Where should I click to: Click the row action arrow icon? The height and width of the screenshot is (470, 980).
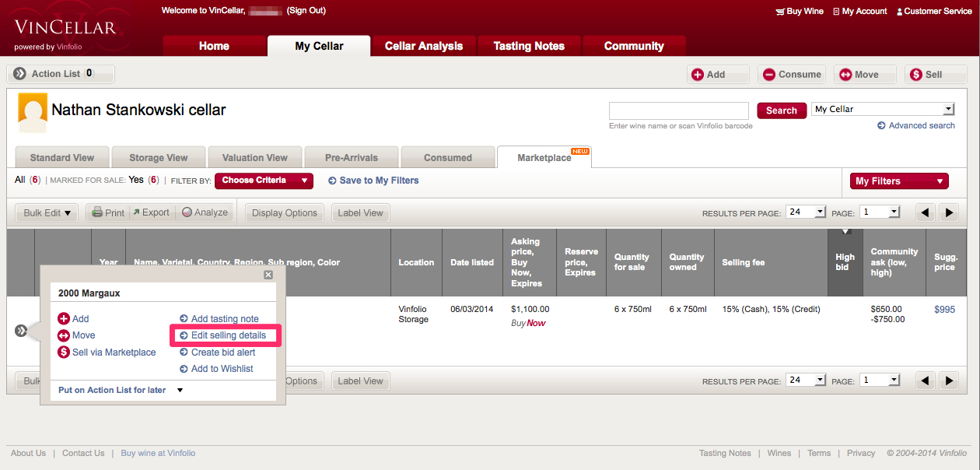[21, 331]
